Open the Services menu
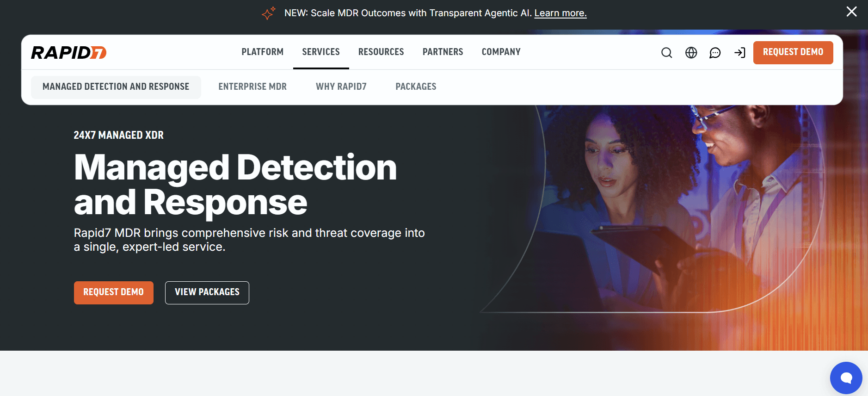The image size is (868, 396). click(321, 52)
